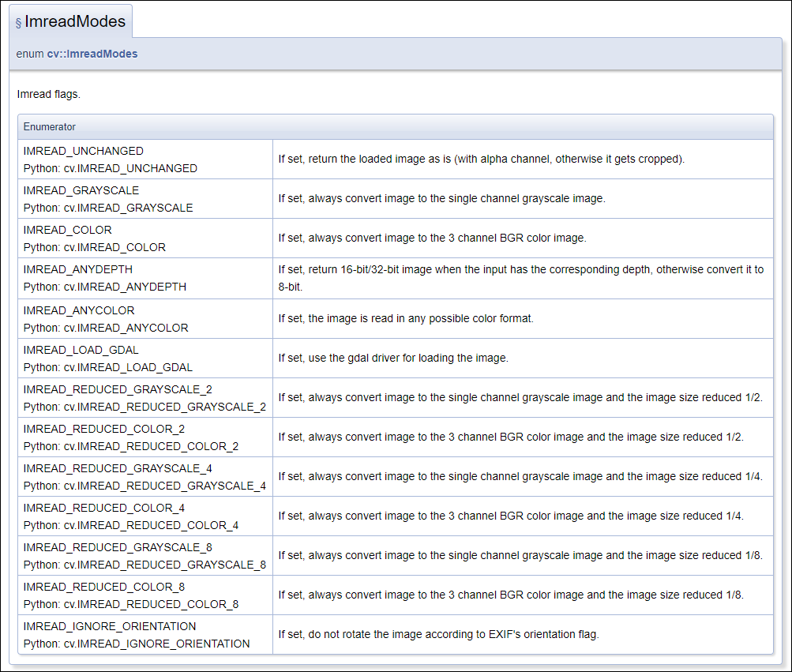Click the IMREAD_REDUCED_GRAYSCALE_2 enumerator name
Viewport: 792px width, 672px height.
pyautogui.click(x=118, y=389)
